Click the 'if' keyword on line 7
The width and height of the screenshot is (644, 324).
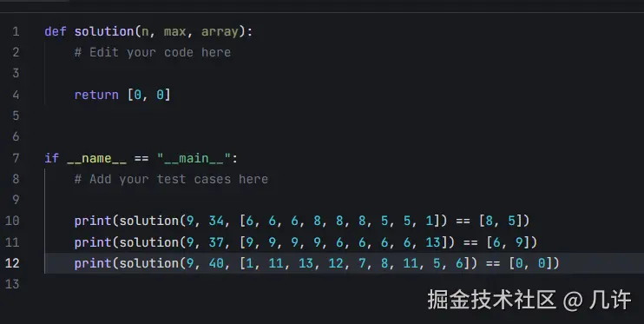[52, 158]
